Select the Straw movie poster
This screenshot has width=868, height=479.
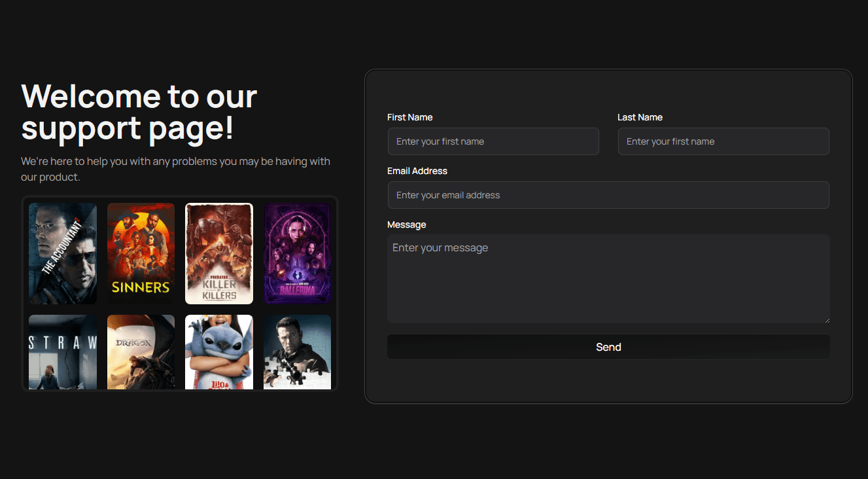[x=63, y=352]
